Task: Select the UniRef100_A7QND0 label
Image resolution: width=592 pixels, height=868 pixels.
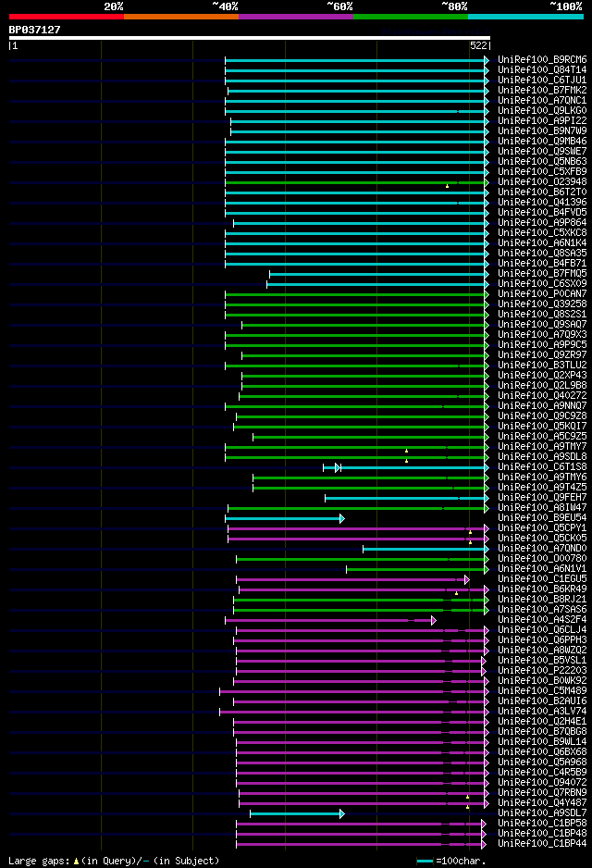Action: coord(542,549)
